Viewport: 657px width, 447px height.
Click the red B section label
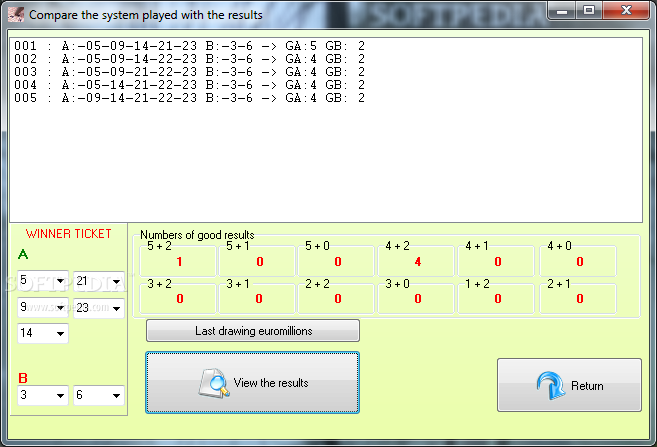pos(23,378)
